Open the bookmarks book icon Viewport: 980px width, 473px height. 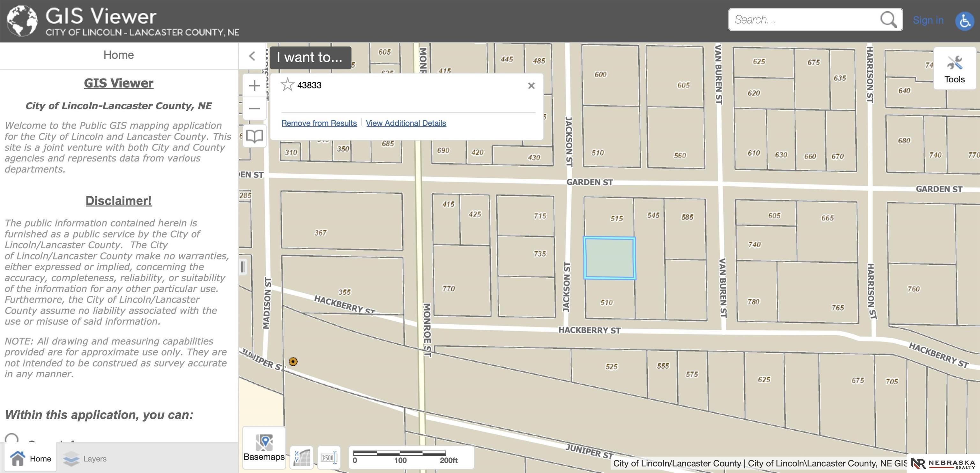click(x=254, y=136)
